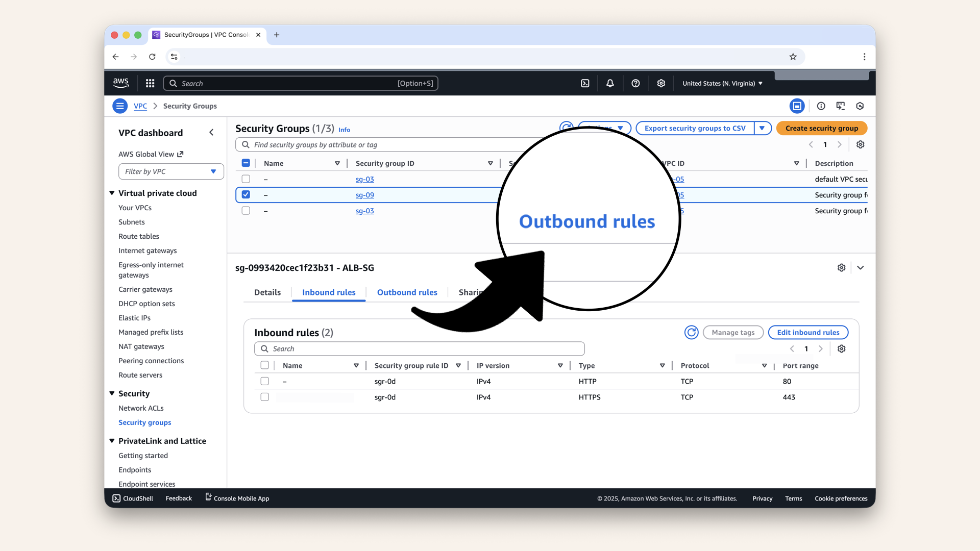Collapse the Virtual private cloud section

(x=112, y=193)
